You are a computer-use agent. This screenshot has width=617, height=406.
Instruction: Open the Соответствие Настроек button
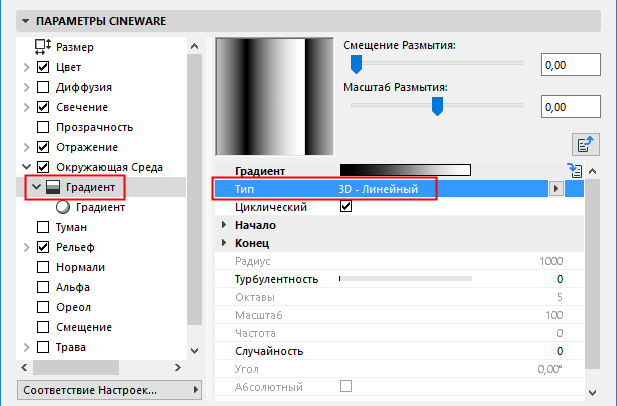102,388
